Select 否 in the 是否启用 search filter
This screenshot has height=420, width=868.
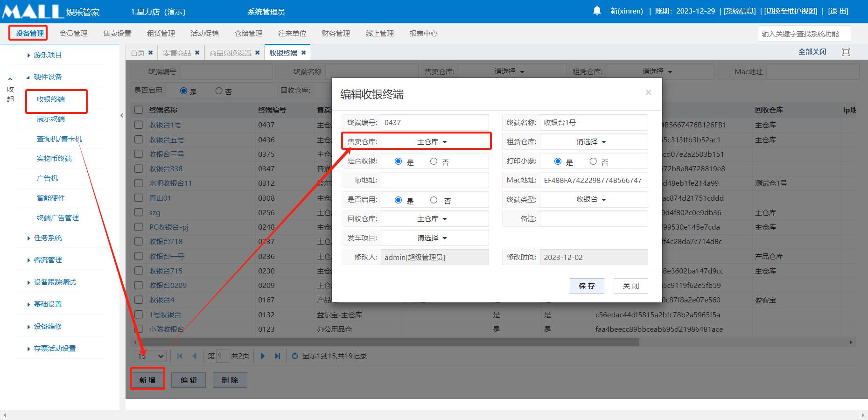click(x=218, y=91)
